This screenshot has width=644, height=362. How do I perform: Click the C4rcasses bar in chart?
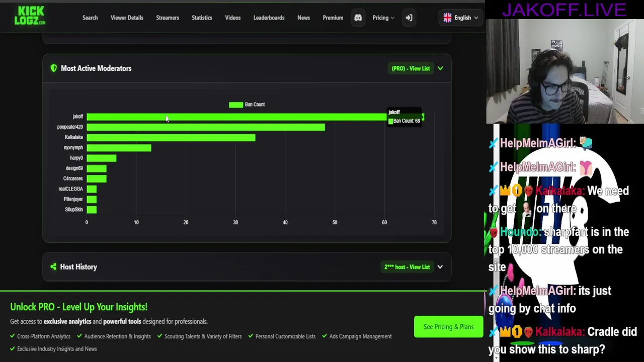coord(96,178)
